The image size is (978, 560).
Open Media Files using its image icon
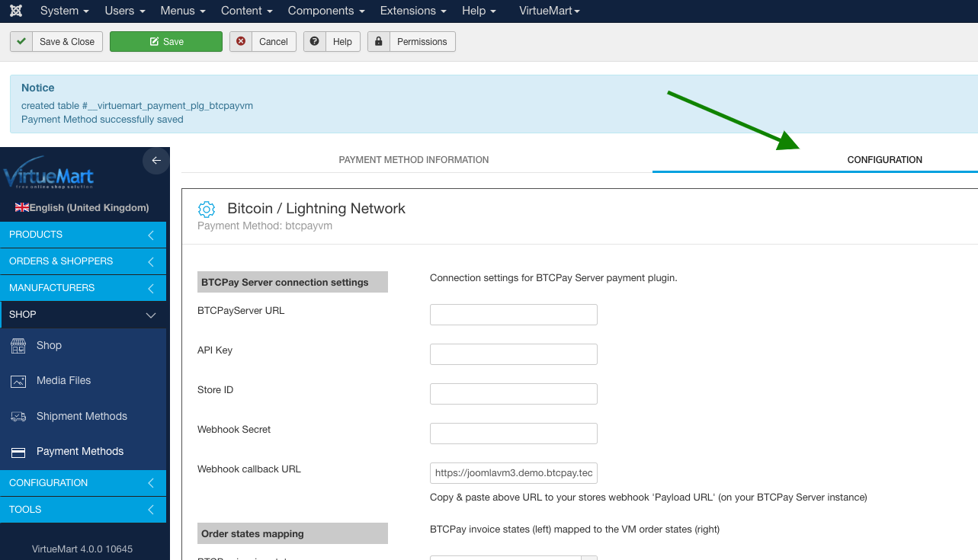18,380
